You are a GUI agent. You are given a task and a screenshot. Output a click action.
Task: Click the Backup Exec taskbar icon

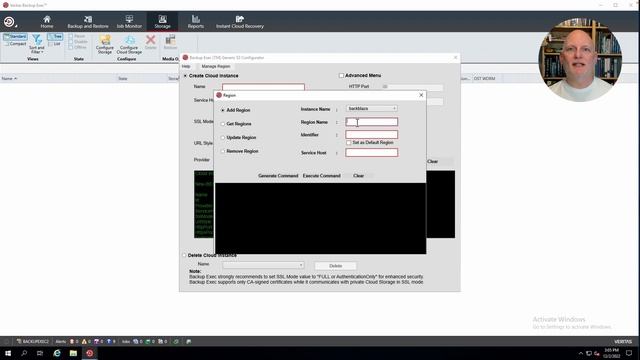(x=90, y=353)
